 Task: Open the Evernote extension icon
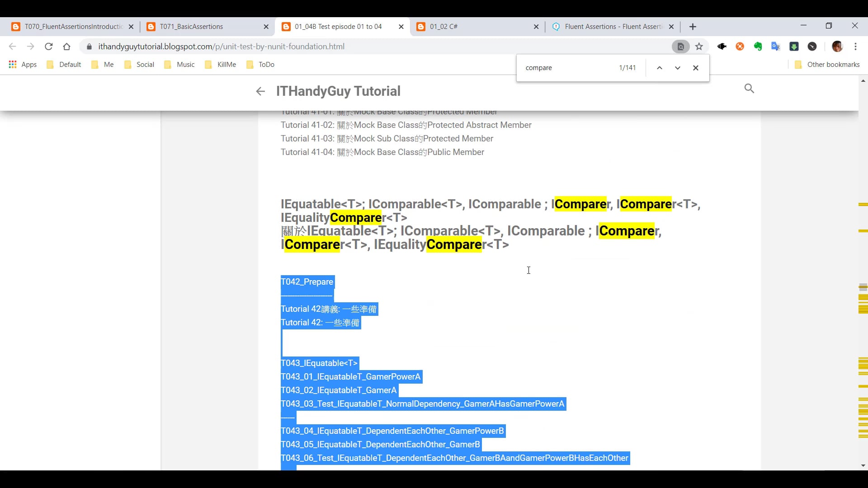[x=758, y=47]
